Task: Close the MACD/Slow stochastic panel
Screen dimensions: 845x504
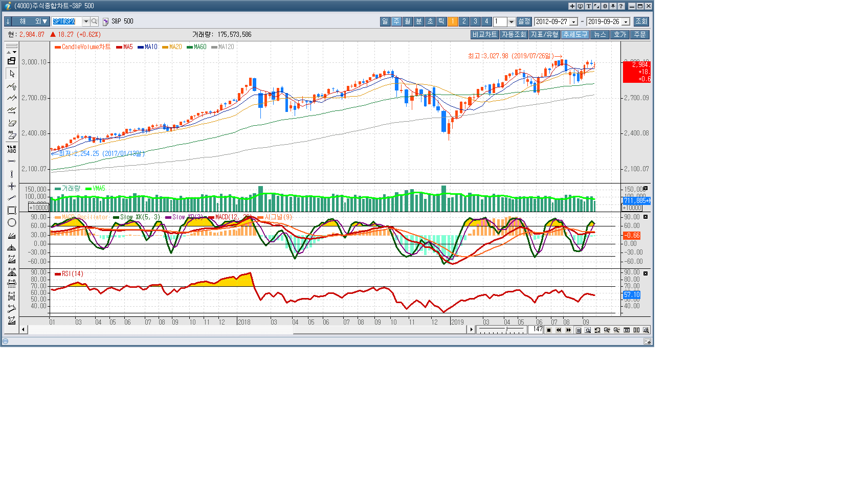Action: (x=646, y=217)
